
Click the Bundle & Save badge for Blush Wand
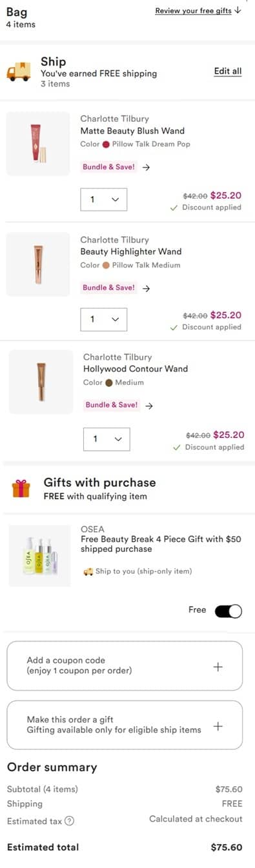(109, 167)
